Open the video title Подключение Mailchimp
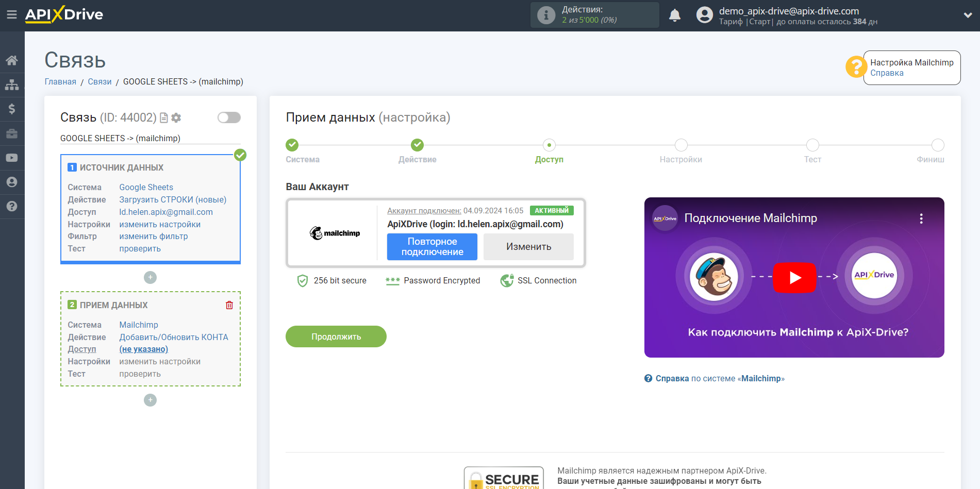The width and height of the screenshot is (980, 489). point(751,218)
